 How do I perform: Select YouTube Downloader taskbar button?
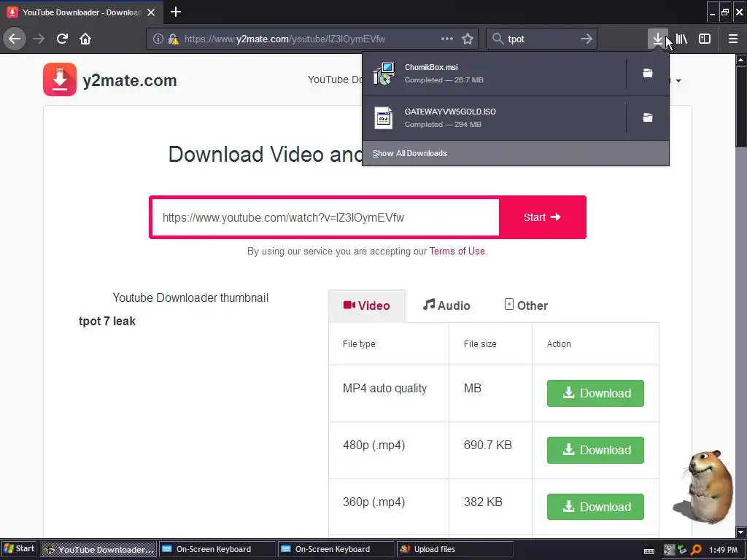98,550
